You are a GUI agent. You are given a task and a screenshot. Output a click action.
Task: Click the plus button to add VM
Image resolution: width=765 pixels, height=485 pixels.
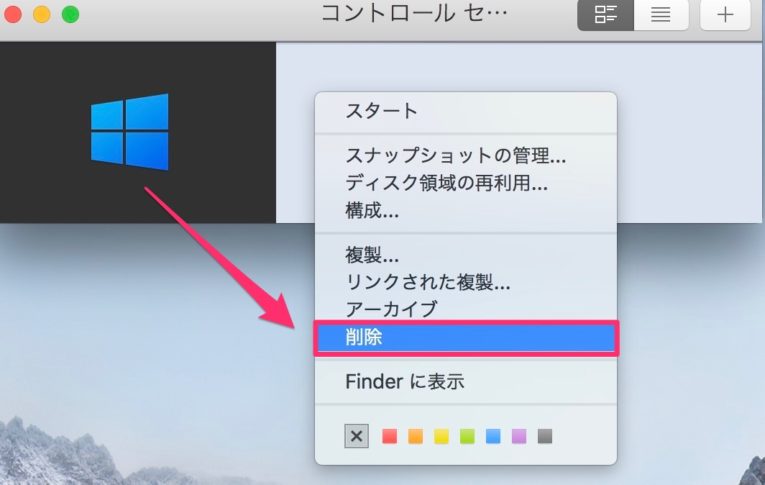pos(725,15)
